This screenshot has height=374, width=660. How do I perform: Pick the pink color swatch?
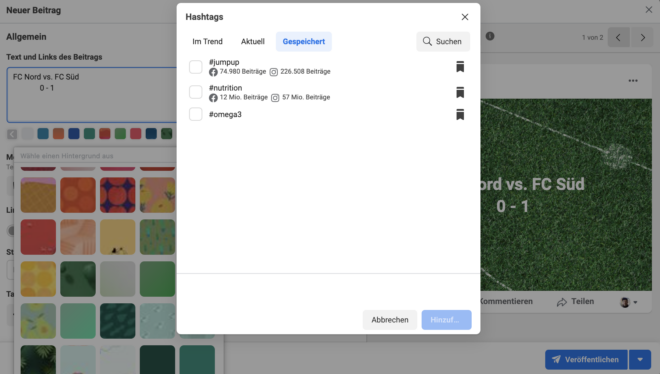coord(136,134)
